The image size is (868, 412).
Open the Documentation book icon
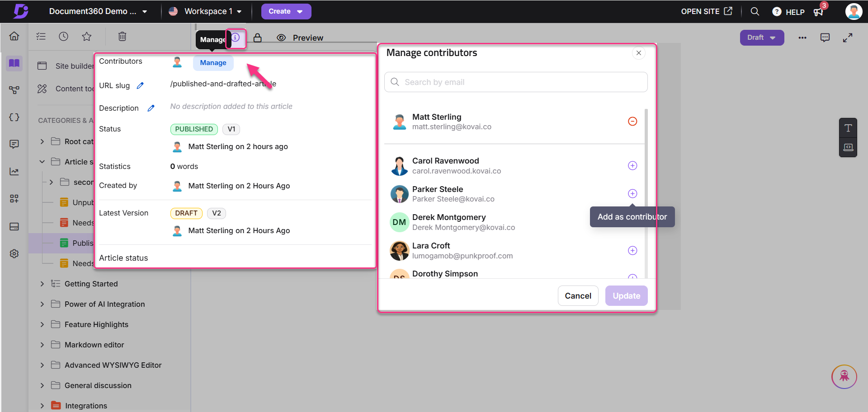pos(14,63)
